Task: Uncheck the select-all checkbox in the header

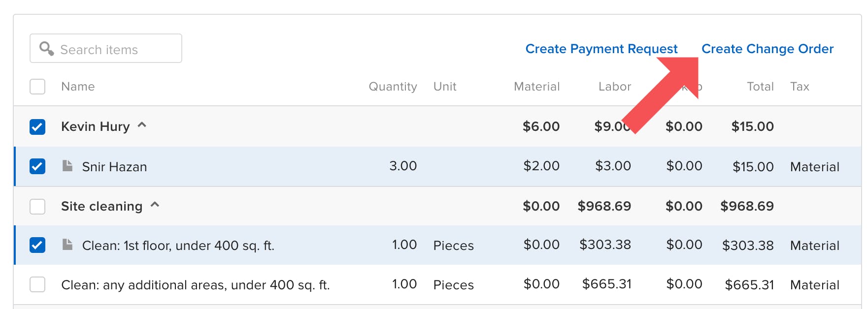Action: [37, 87]
